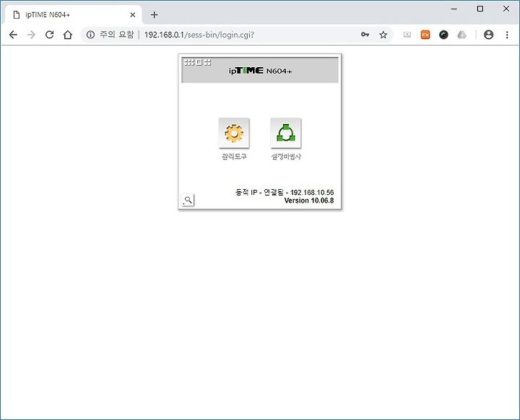Image resolution: width=520 pixels, height=420 pixels.
Task: Open the saved password key icon
Action: (x=365, y=35)
